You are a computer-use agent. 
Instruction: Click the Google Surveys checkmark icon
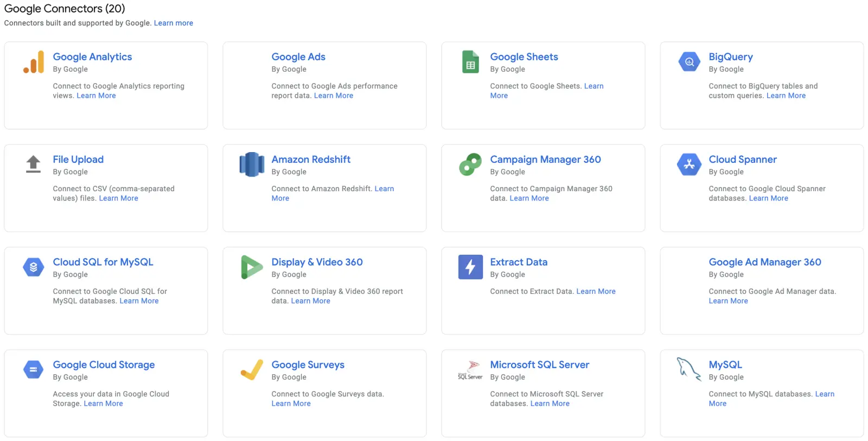click(x=252, y=370)
